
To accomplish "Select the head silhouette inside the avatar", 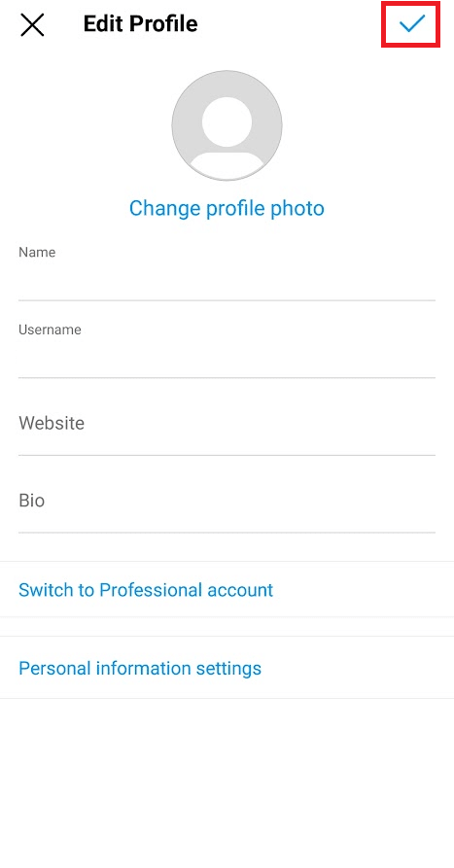I will pyautogui.click(x=227, y=122).
